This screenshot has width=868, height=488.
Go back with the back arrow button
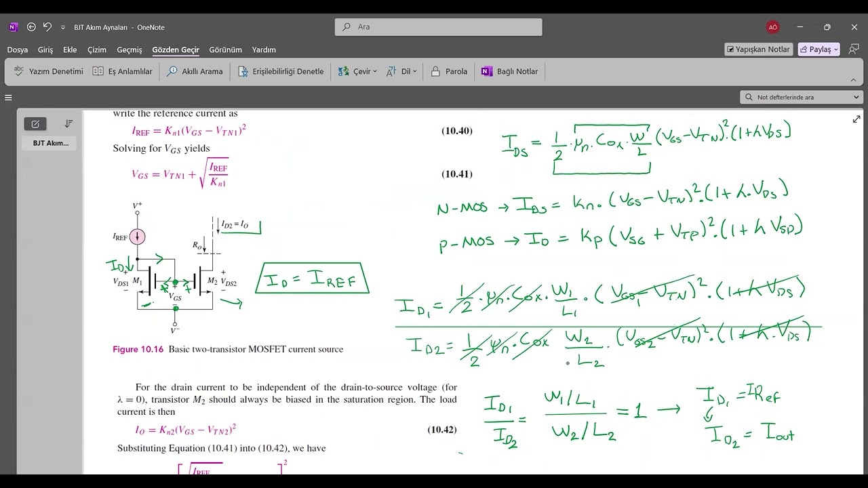[x=31, y=27]
